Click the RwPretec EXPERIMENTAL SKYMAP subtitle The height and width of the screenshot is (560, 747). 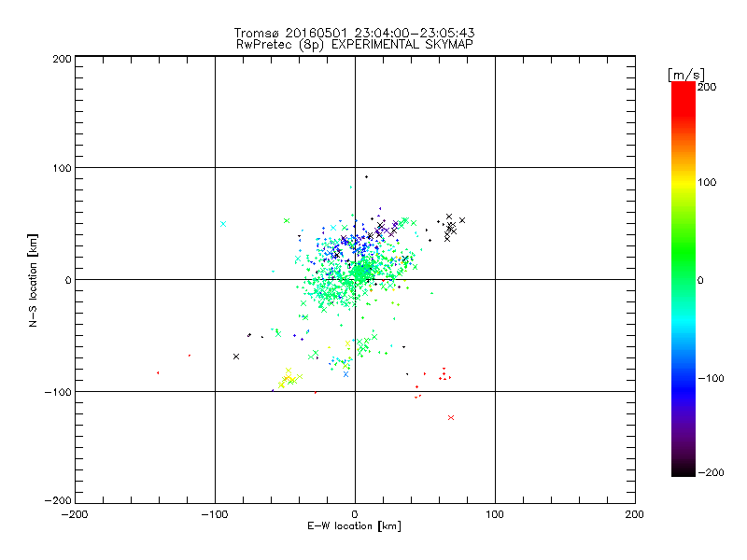tap(355, 44)
